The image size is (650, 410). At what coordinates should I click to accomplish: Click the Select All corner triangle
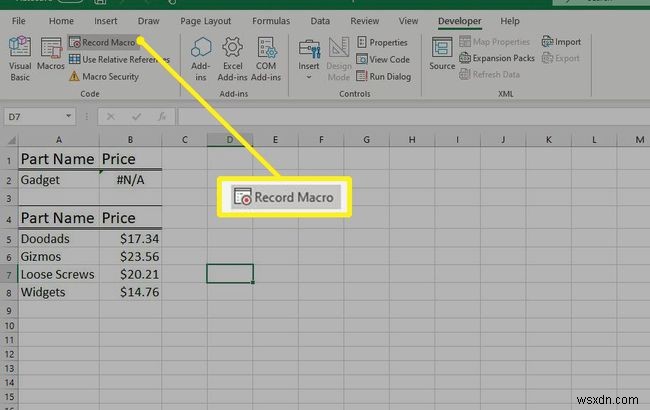point(11,140)
